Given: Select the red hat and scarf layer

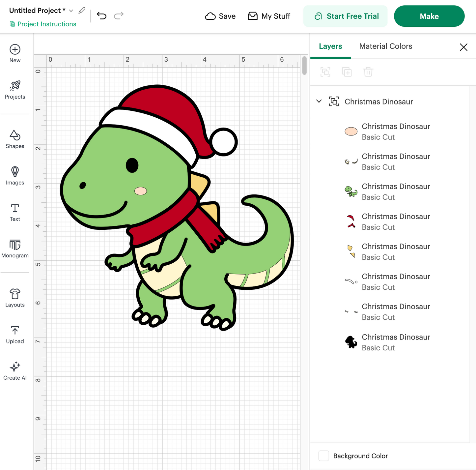Looking at the screenshot, I should point(390,221).
